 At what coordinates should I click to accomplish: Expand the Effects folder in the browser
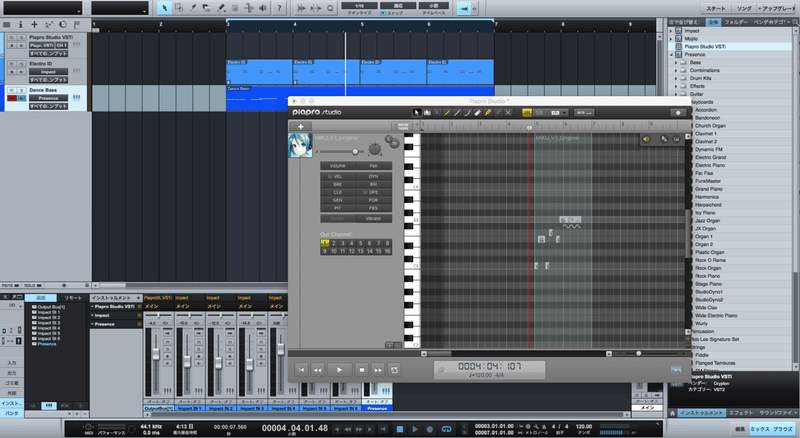pos(677,86)
